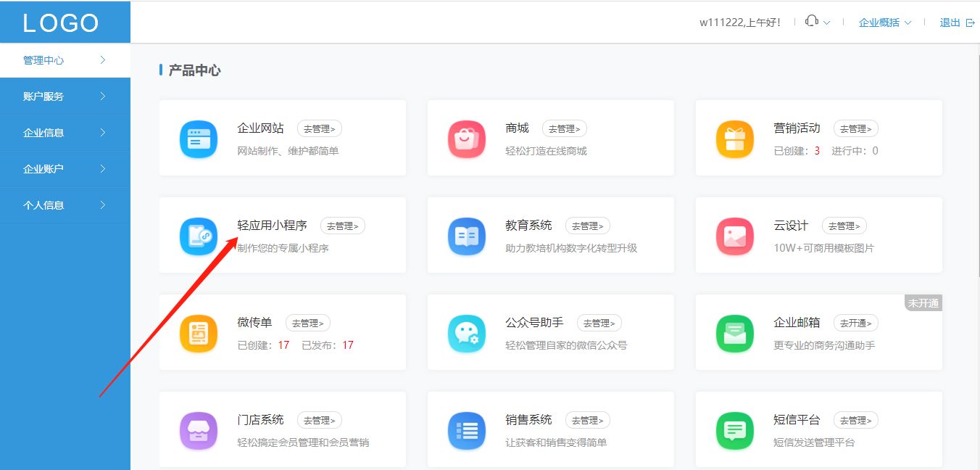Click 已发布 count 17 under 微传单
The height and width of the screenshot is (470, 980).
(348, 345)
